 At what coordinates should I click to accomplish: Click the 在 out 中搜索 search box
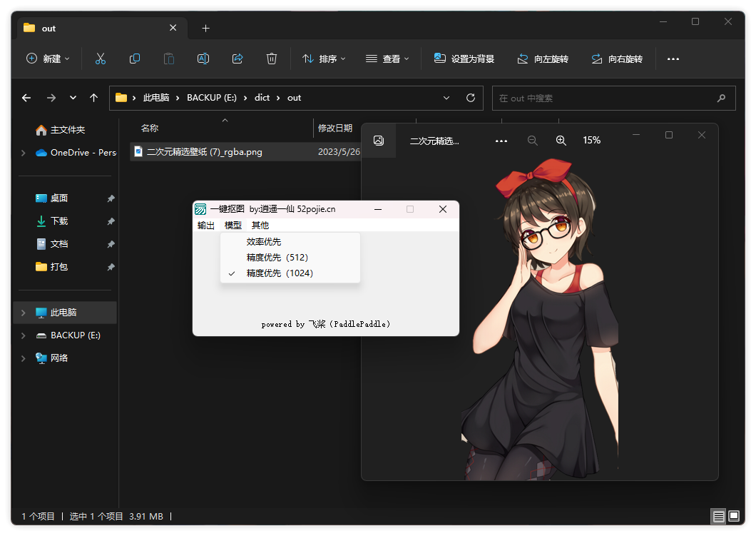click(605, 98)
